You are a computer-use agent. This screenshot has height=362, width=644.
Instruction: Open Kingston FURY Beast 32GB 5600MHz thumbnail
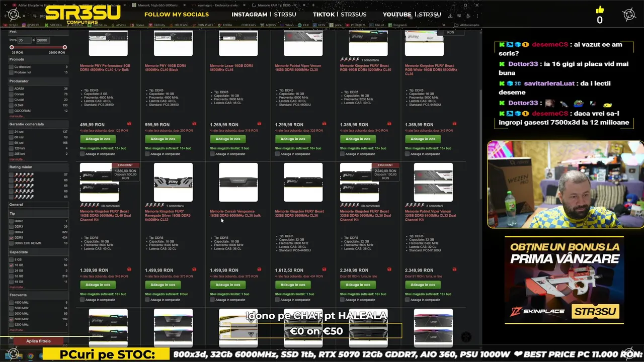pyautogui.click(x=303, y=182)
